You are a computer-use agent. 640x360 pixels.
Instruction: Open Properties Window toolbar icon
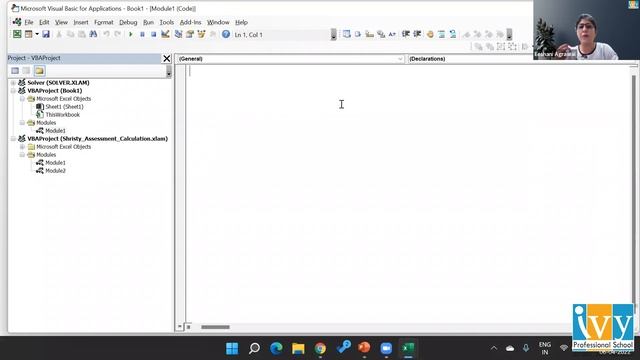click(190, 34)
